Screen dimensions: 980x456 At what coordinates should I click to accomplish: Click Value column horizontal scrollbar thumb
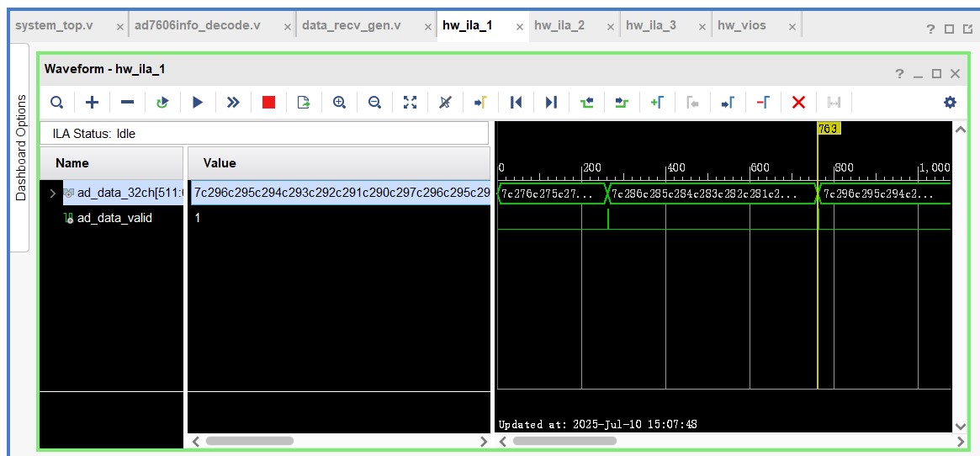pyautogui.click(x=249, y=441)
